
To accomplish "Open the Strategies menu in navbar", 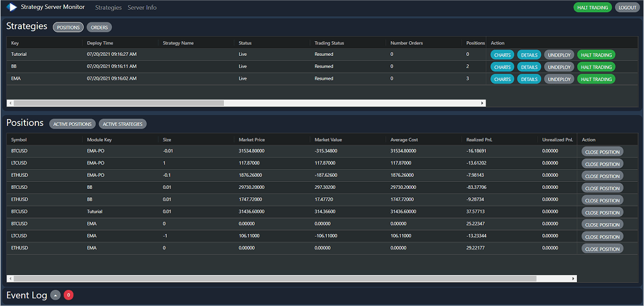I will [x=108, y=8].
